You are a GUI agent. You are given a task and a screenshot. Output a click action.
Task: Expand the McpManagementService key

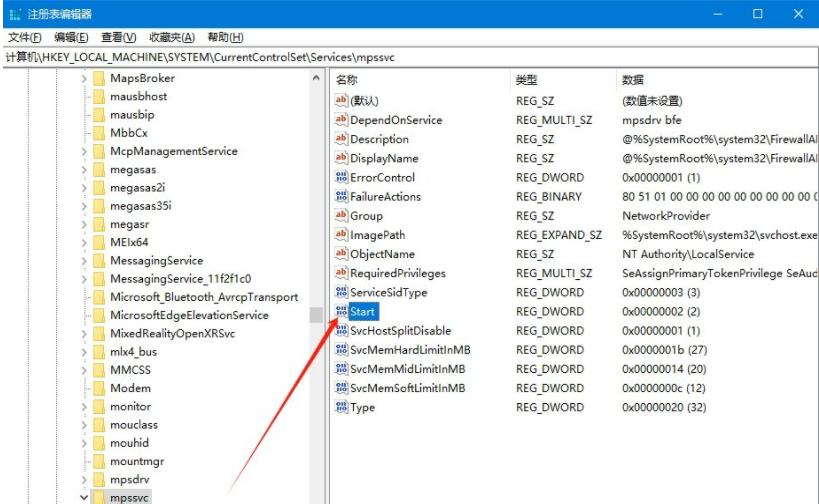(x=84, y=151)
